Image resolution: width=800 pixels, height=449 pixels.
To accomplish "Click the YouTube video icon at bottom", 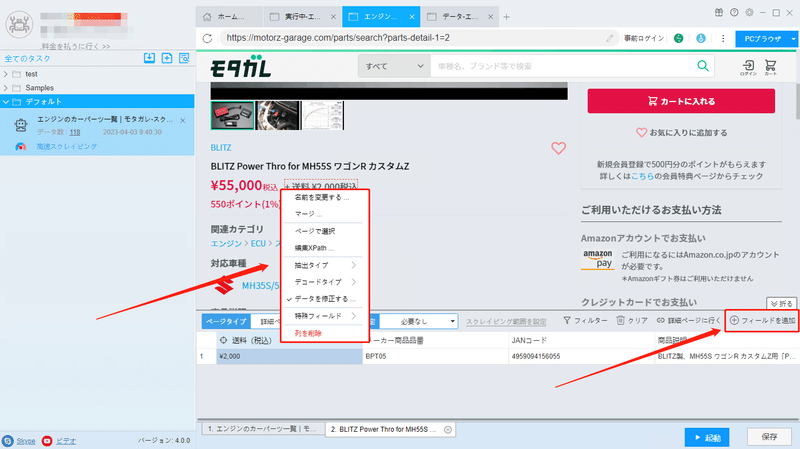I will (47, 441).
